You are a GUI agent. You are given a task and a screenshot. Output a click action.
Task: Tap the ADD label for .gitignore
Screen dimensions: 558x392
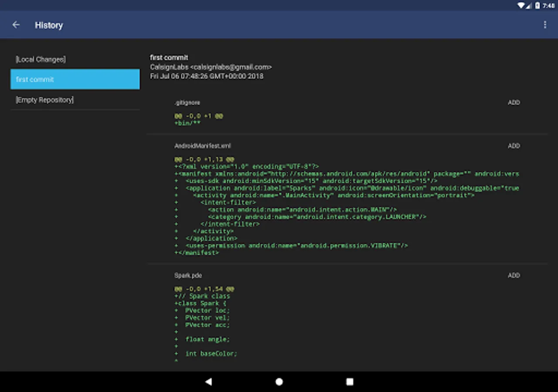514,103
